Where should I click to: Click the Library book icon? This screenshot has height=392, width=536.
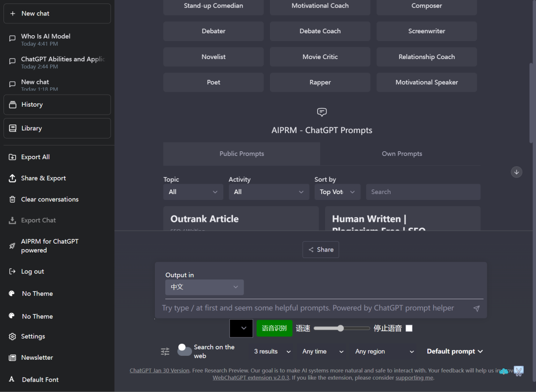pyautogui.click(x=12, y=128)
